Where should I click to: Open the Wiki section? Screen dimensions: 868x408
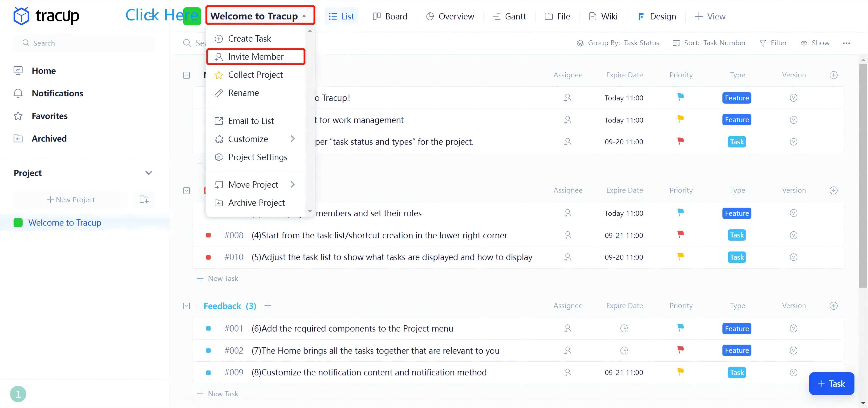pyautogui.click(x=603, y=16)
